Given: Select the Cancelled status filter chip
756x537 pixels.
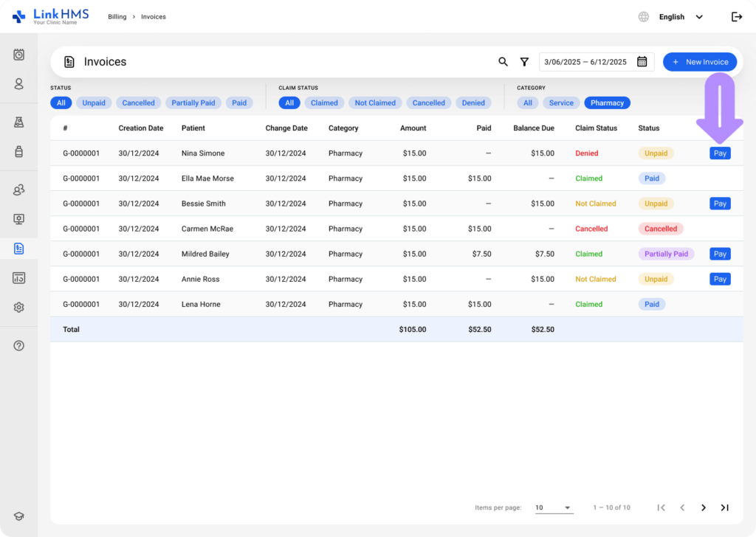Looking at the screenshot, I should tap(138, 103).
